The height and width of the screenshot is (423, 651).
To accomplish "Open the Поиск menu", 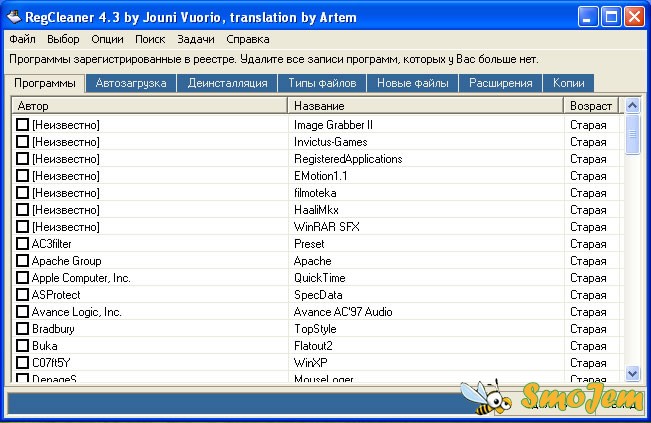I will point(150,39).
